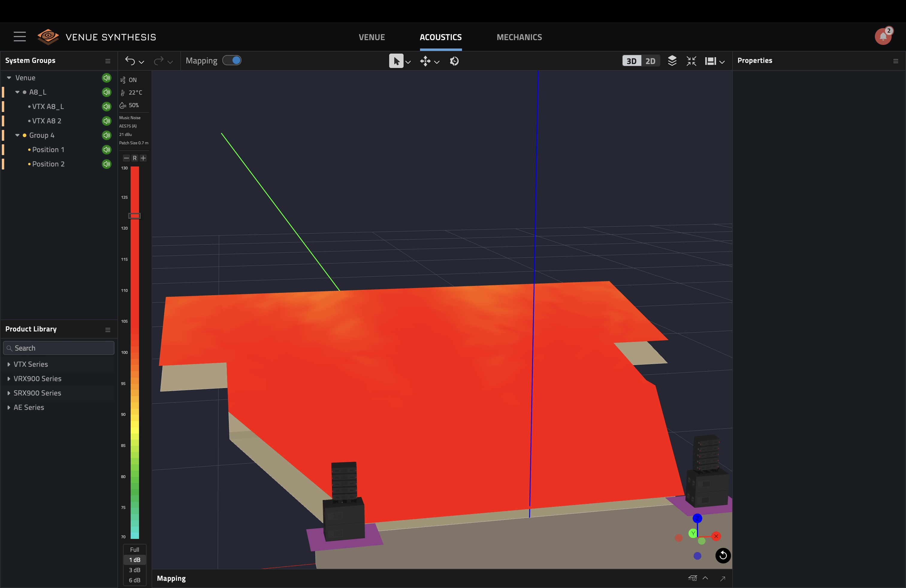Collapse the A8_L group node
Viewport: 906px width, 588px height.
(17, 92)
